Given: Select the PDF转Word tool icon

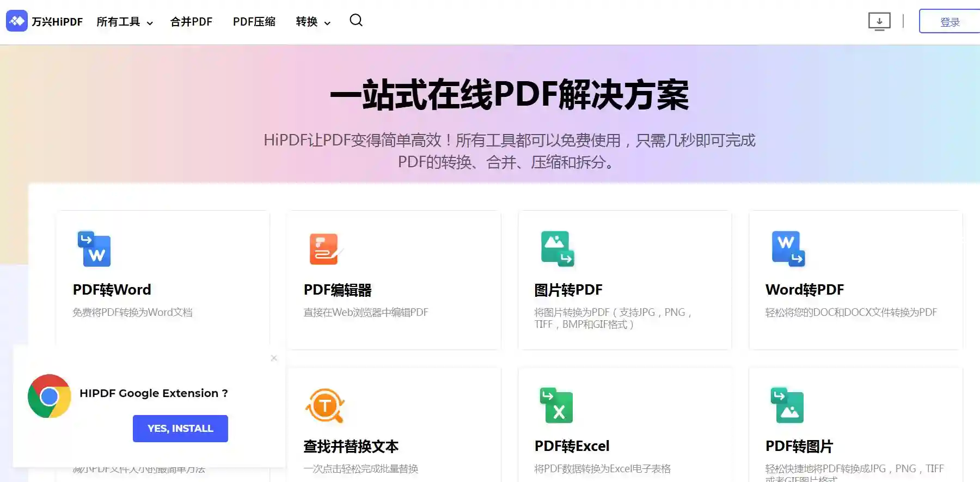Looking at the screenshot, I should 94,249.
